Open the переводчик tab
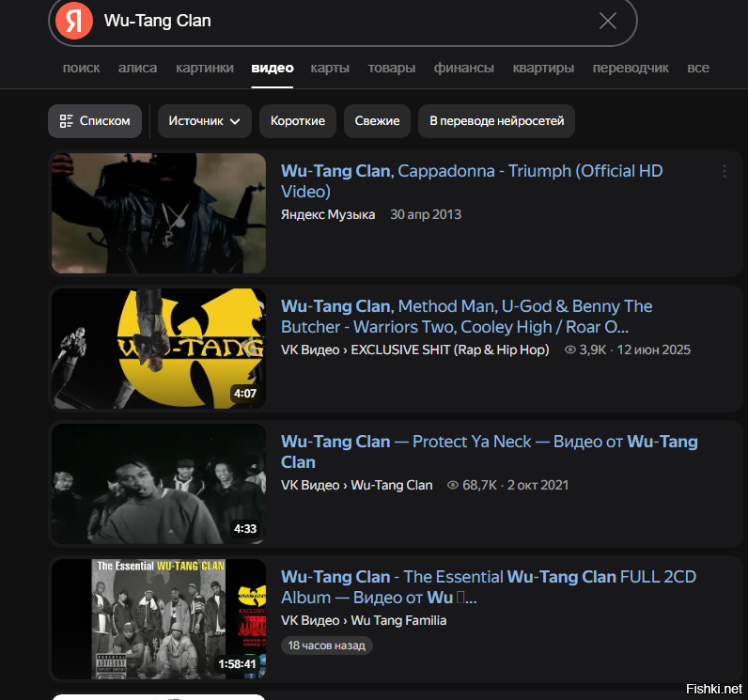Viewport: 748px width, 700px height. 631,69
